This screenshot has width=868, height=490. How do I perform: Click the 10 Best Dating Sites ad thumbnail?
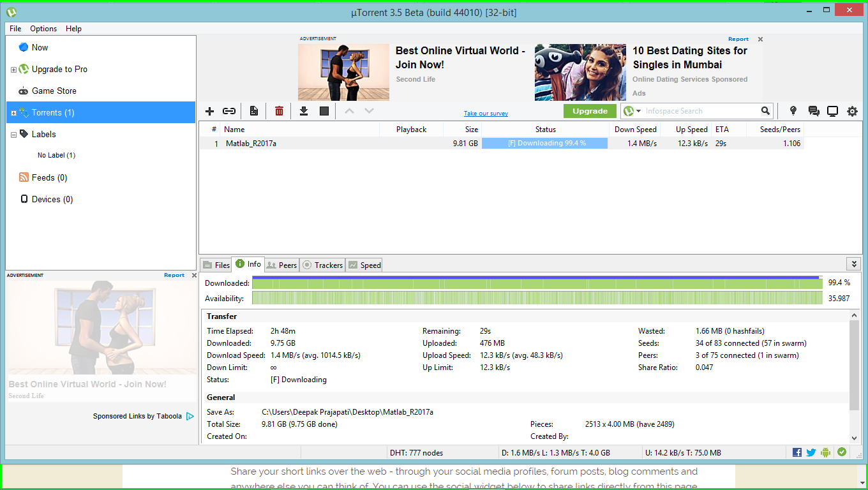click(580, 72)
